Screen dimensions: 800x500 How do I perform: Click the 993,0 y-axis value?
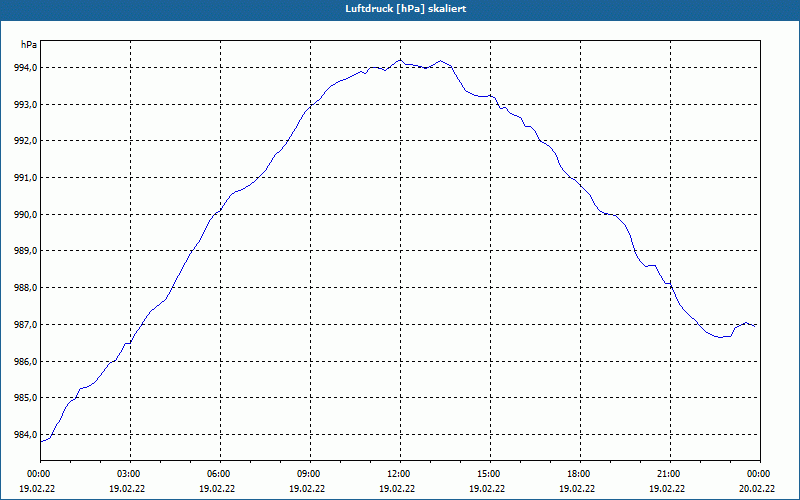(27, 104)
